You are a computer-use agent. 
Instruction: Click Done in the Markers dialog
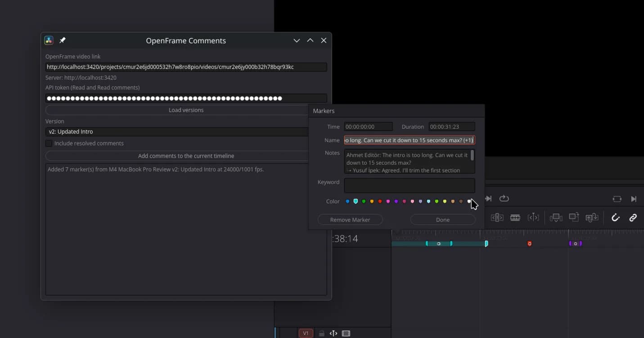click(x=443, y=220)
